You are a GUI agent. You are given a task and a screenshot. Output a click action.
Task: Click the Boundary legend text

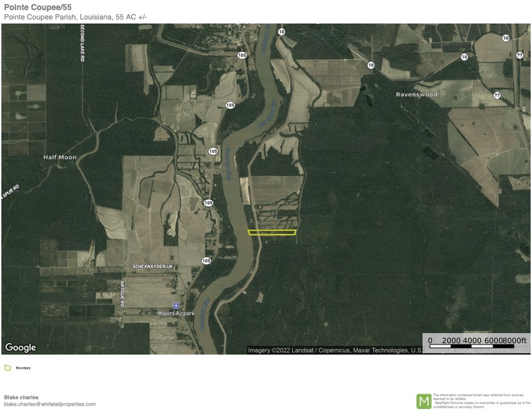[24, 368]
